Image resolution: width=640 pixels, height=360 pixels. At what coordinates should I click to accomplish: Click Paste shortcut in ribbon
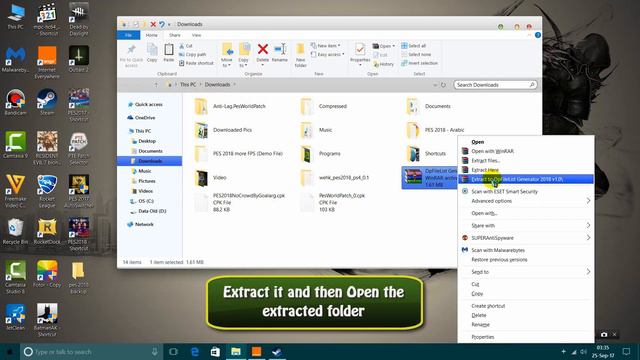pyautogui.click(x=196, y=63)
